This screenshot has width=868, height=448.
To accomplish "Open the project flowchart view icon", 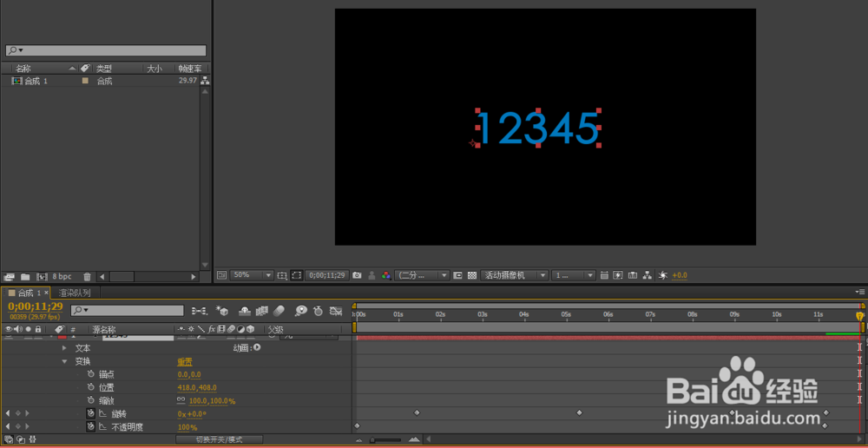I will click(205, 80).
